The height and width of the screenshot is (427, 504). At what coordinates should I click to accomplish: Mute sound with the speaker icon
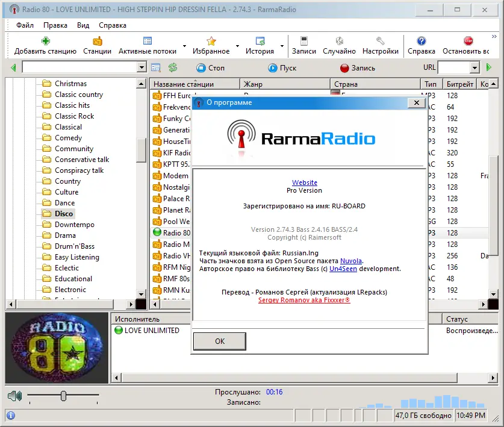click(x=15, y=396)
